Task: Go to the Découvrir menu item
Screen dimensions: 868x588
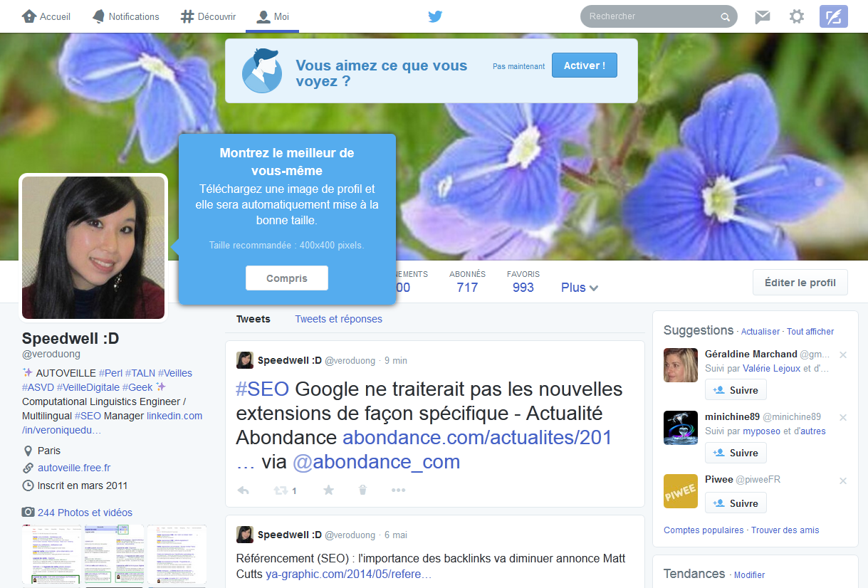Action: tap(208, 16)
